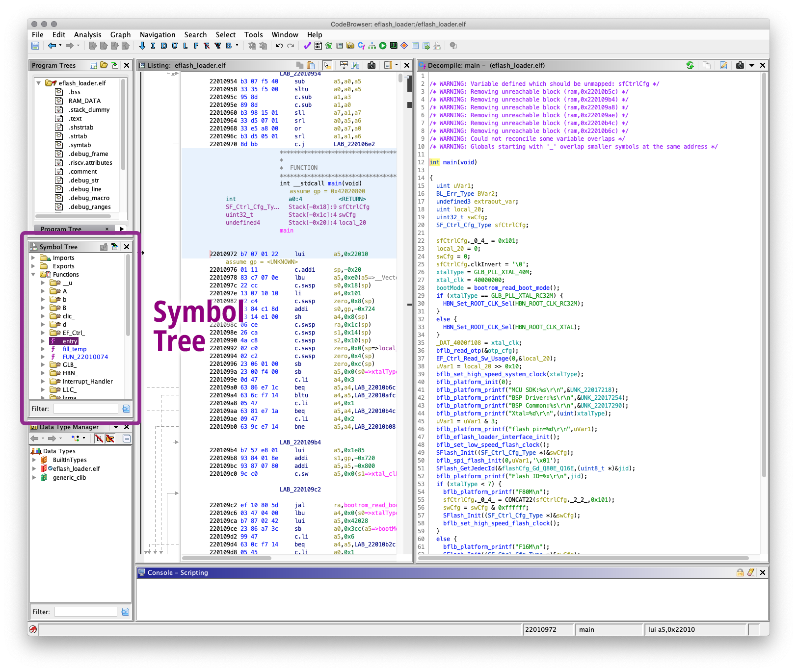The height and width of the screenshot is (672, 797).
Task: Click the Decompile vertical scrollbar
Action: click(x=764, y=275)
